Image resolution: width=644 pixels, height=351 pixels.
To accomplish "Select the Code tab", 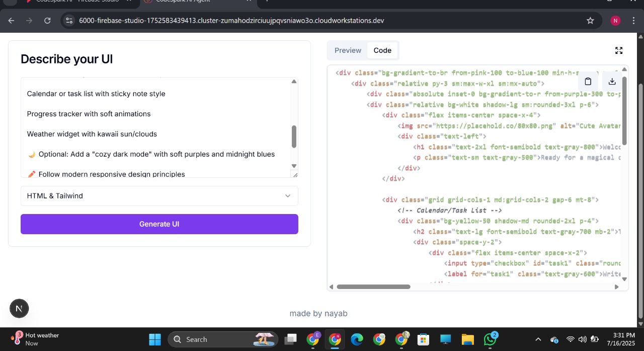I will [x=382, y=50].
